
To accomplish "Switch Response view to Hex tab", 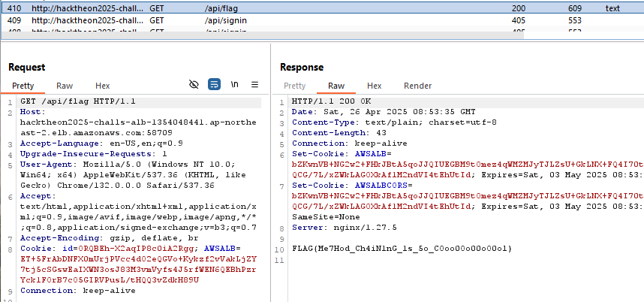I will 374,86.
